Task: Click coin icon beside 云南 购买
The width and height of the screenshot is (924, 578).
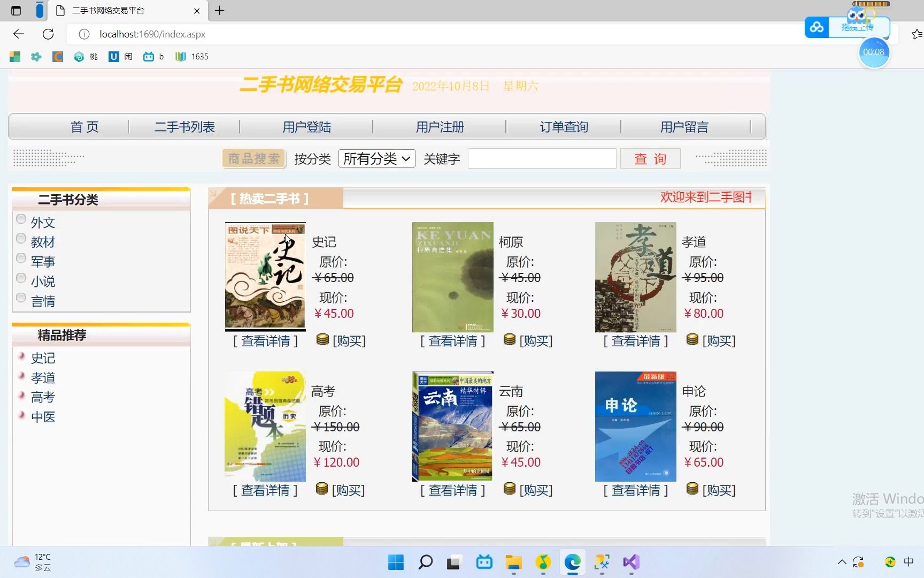Action: (510, 488)
